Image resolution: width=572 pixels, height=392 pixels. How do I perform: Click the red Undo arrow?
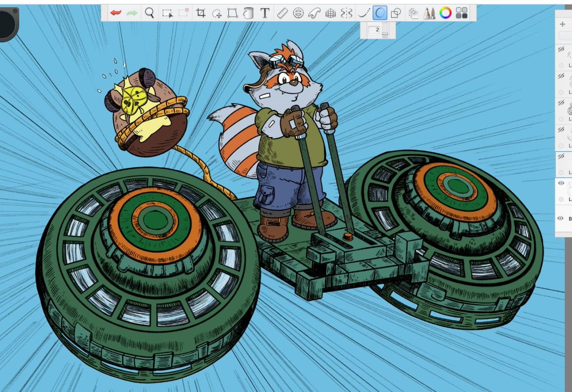(115, 13)
